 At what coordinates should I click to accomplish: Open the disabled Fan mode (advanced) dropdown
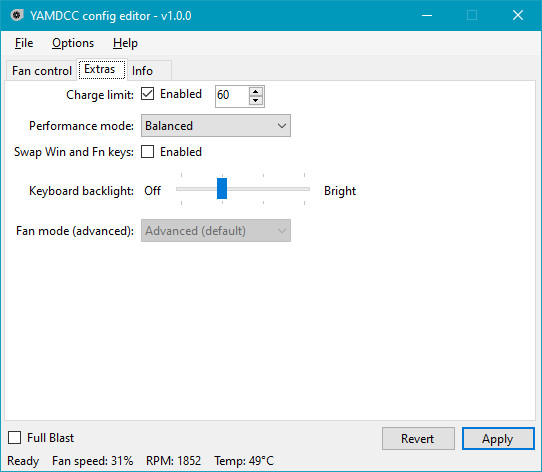click(216, 231)
